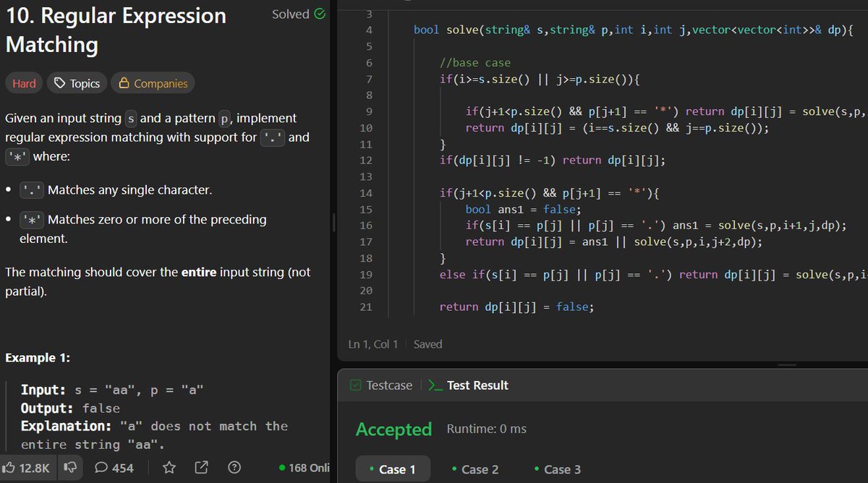
Task: Open the help question mark icon
Action: pos(234,468)
